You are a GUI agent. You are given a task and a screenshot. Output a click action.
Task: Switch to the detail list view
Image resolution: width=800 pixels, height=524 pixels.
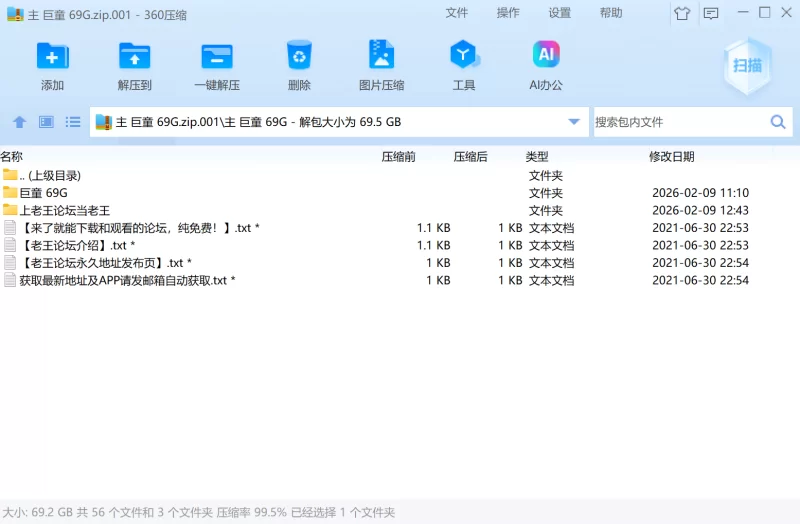[x=73, y=122]
